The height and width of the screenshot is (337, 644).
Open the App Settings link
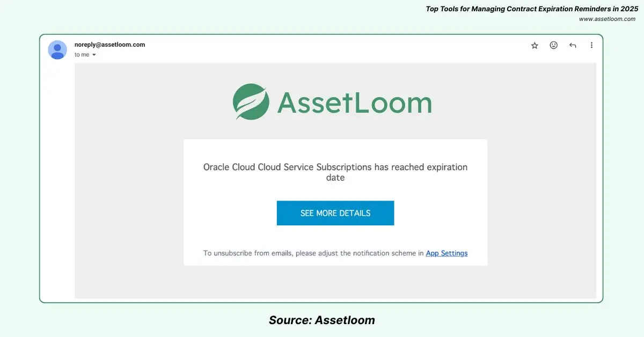447,253
